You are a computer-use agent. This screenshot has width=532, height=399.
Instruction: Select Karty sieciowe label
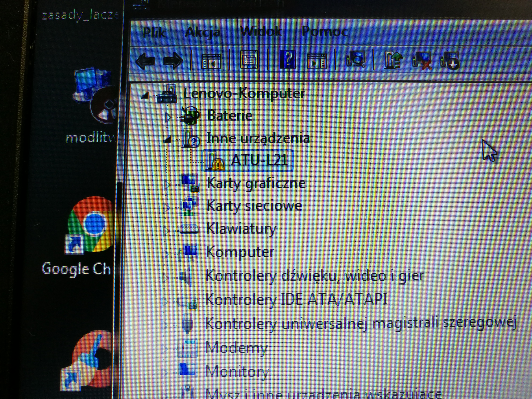pos(254,206)
